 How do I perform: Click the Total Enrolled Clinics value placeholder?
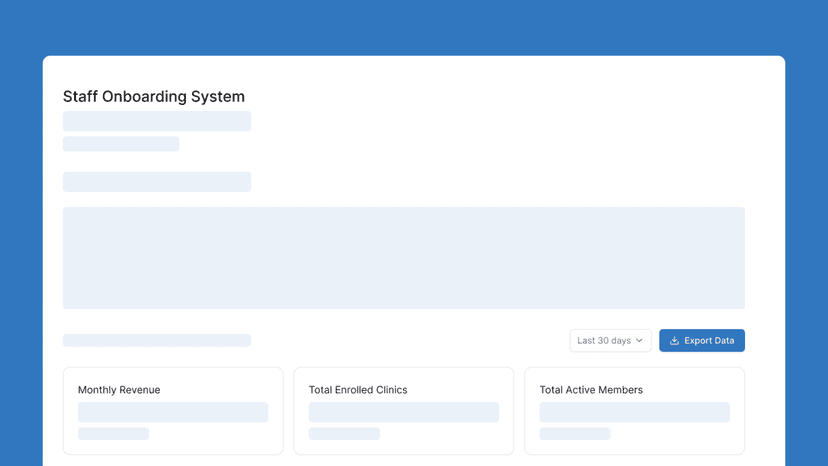click(x=403, y=412)
